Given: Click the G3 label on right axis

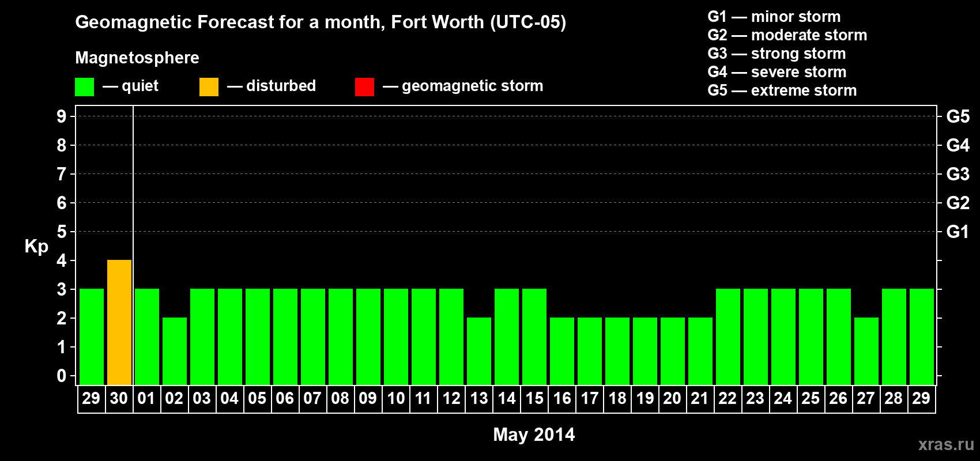Looking at the screenshot, I should 958,174.
